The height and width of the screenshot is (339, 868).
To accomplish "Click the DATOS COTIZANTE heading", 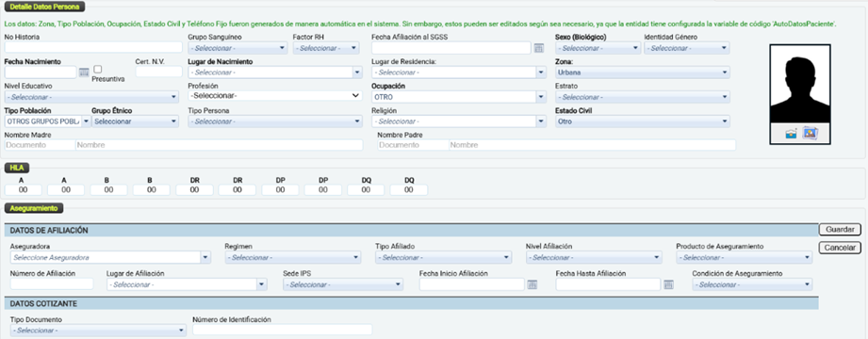I will coord(43,303).
